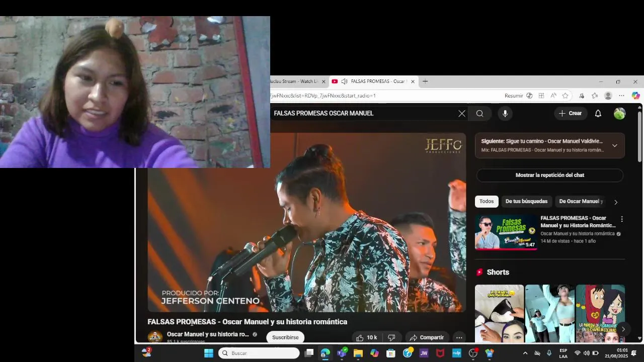Switch the ESP LAA input language
The width and height of the screenshot is (644, 362).
563,353
